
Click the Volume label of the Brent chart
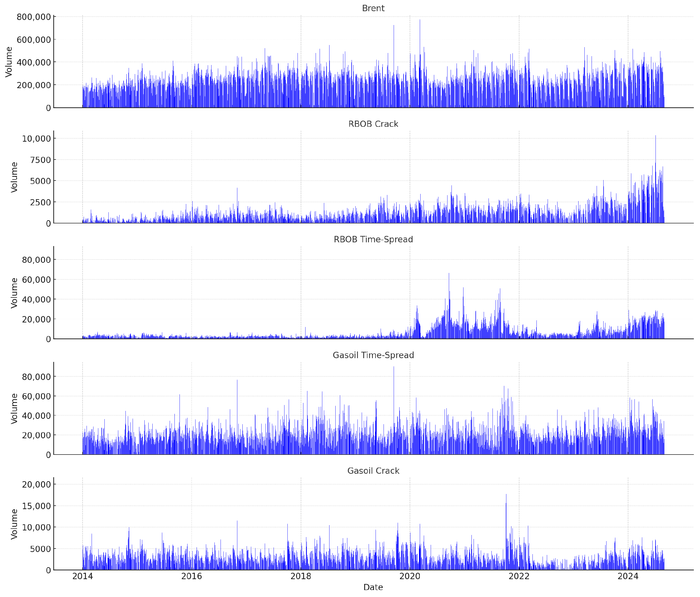point(9,62)
